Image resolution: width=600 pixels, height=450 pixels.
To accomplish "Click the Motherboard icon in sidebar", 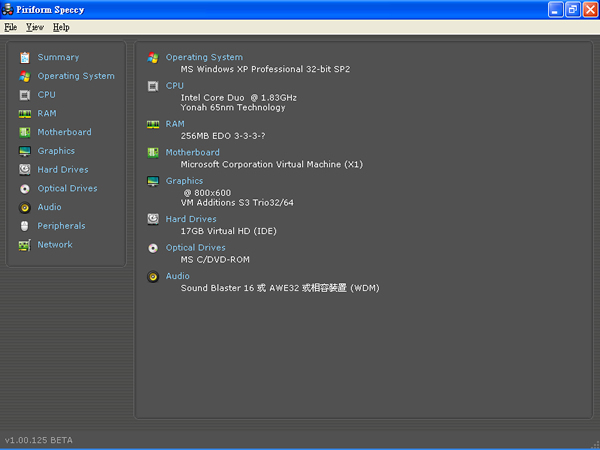I will click(24, 132).
